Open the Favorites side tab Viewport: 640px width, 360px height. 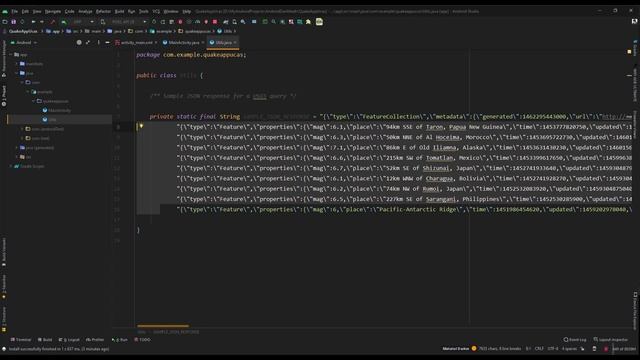4,287
